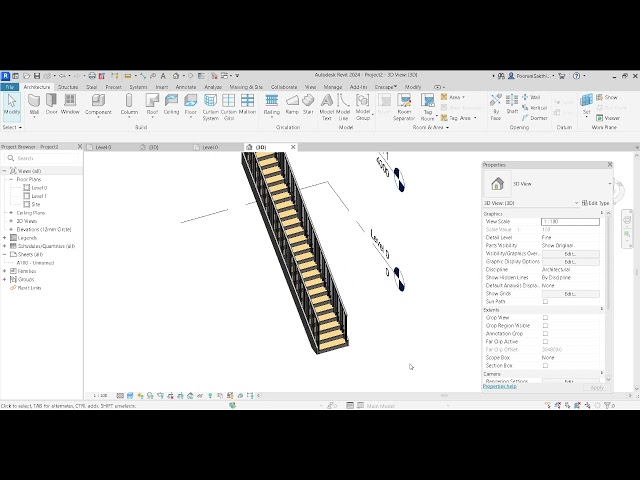Click the Set work plane tool
Screen dimensions: 640x480
coord(587,104)
